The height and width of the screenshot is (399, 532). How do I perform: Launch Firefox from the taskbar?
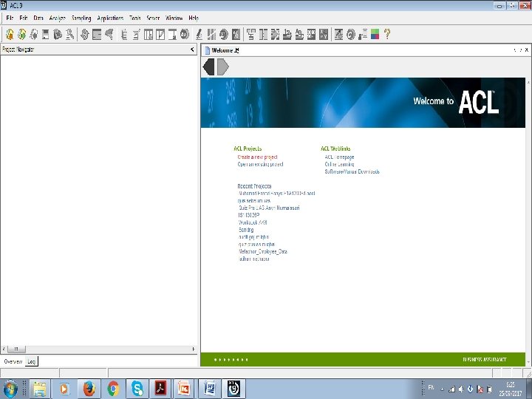tap(89, 389)
